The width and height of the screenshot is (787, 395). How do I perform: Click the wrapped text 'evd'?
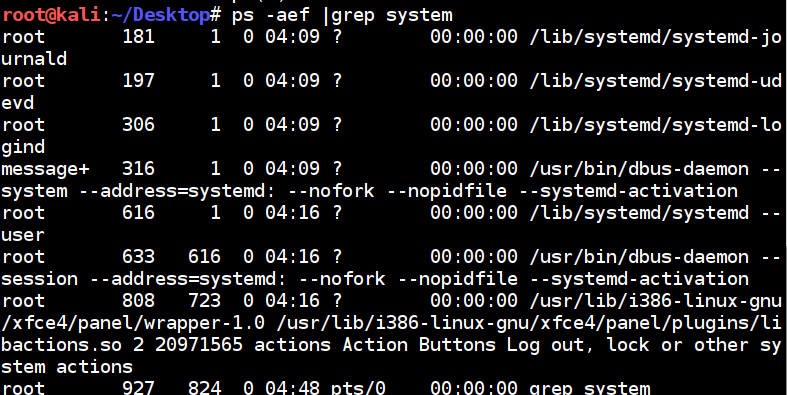click(x=18, y=103)
